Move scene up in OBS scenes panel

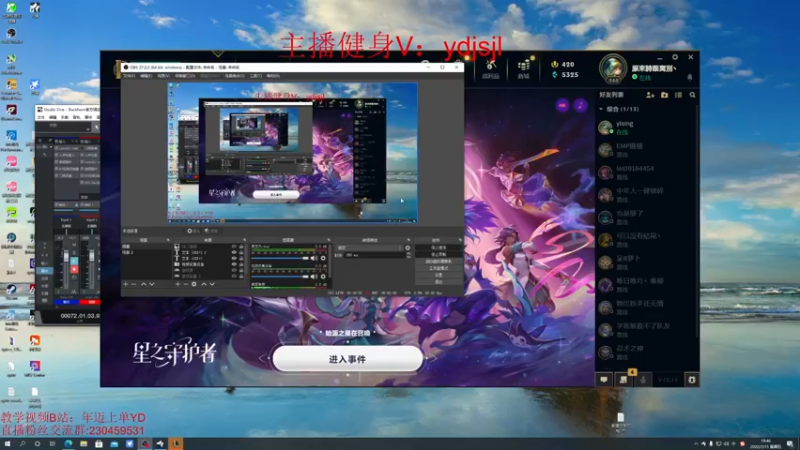point(143,284)
